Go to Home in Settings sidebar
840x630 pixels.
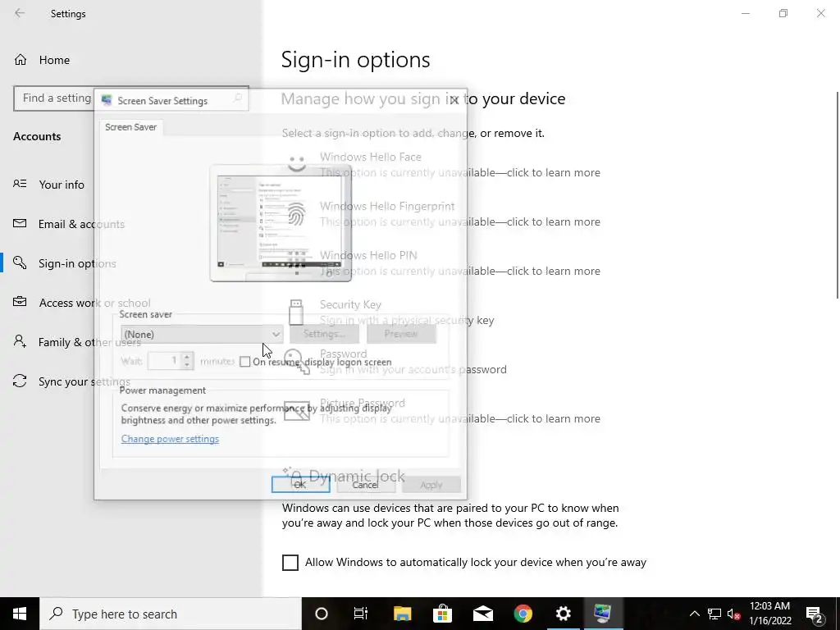click(x=54, y=60)
